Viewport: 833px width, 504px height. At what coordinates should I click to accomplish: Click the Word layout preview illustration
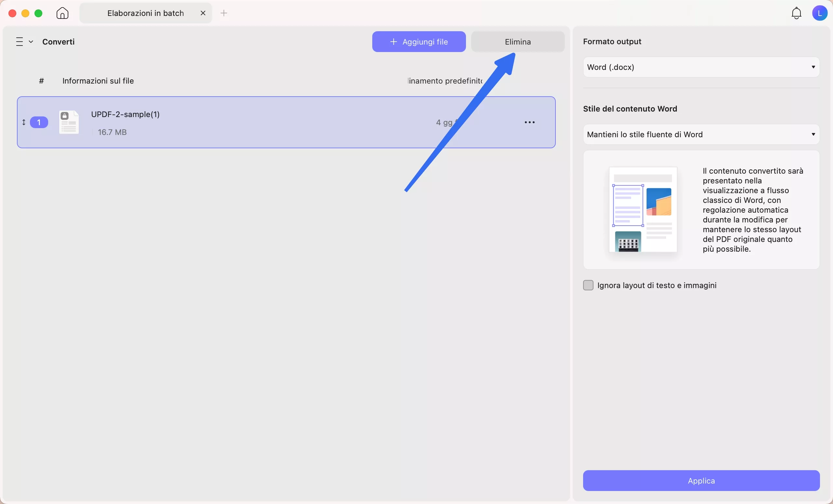point(643,209)
